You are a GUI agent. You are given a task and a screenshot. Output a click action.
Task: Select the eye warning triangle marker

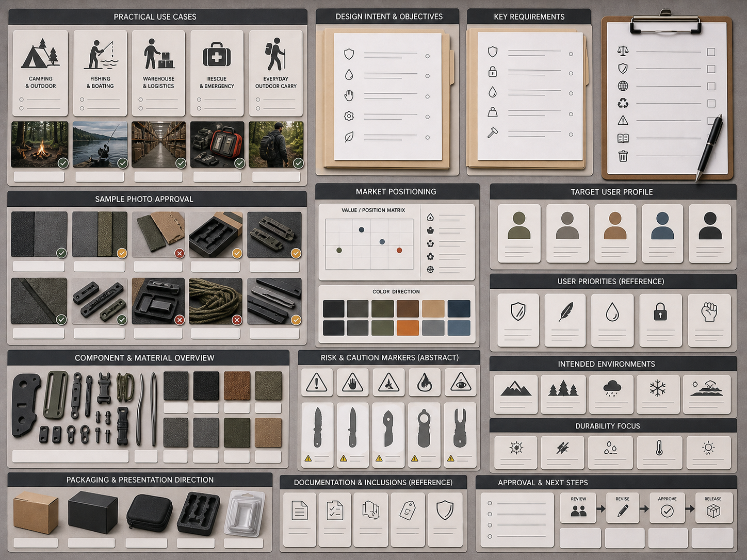coord(460,383)
